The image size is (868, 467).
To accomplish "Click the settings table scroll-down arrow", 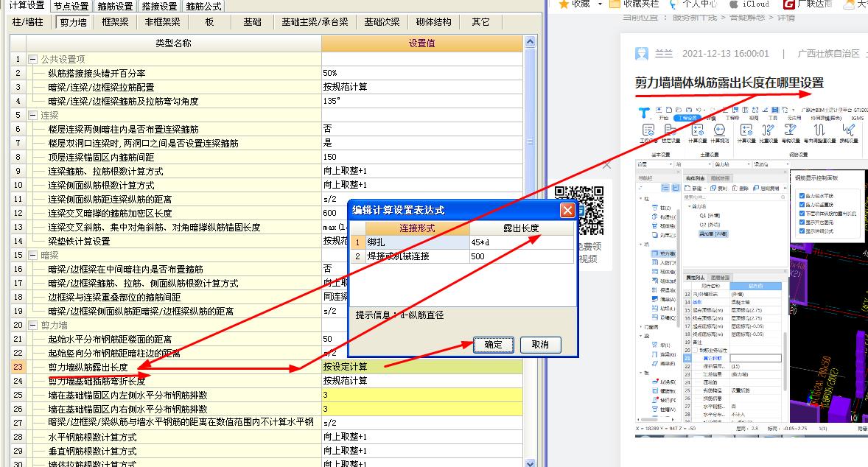I will pyautogui.click(x=530, y=463).
